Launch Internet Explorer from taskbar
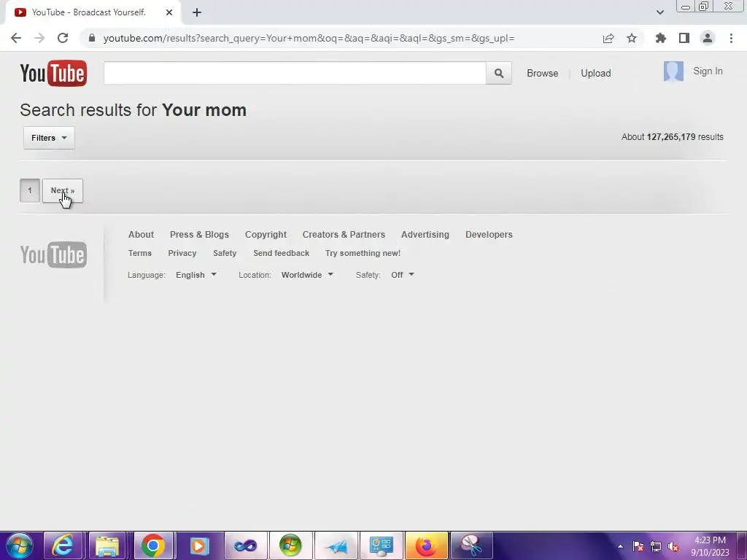 point(63,545)
